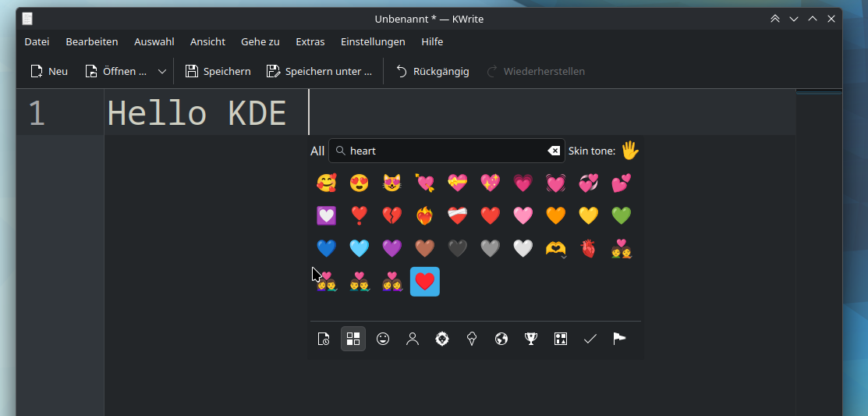The height and width of the screenshot is (416, 868).
Task: Pick the two pink hearts emoji
Action: click(622, 183)
